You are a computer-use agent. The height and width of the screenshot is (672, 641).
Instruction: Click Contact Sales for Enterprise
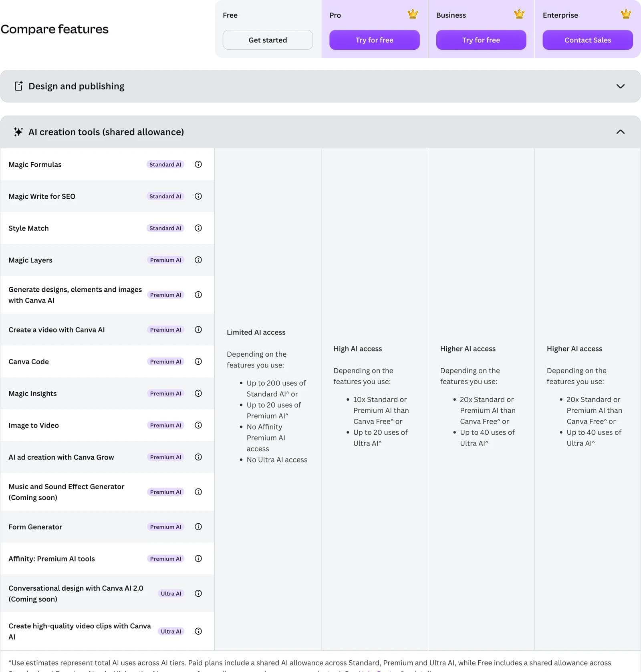(588, 40)
